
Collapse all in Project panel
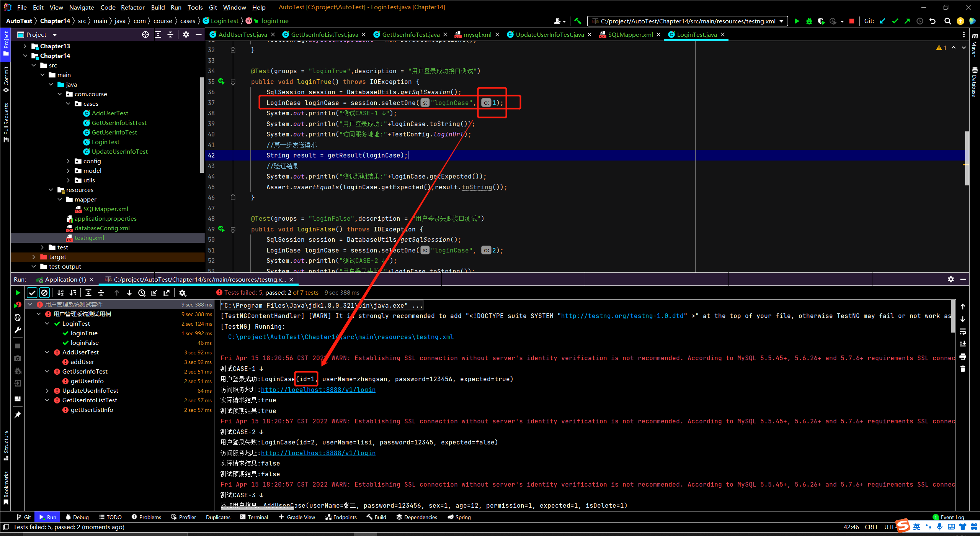pos(170,34)
